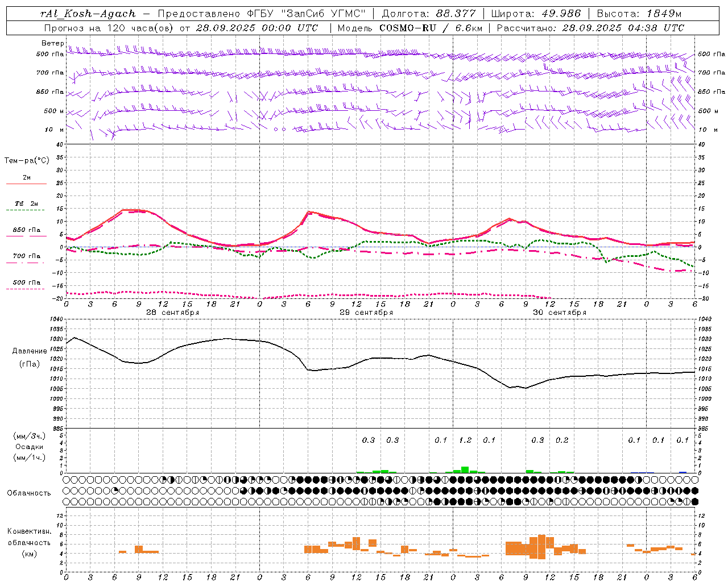Click the (мм/1ч.) hourly precipitation unit label
The height and width of the screenshot is (582, 728).
point(30,458)
